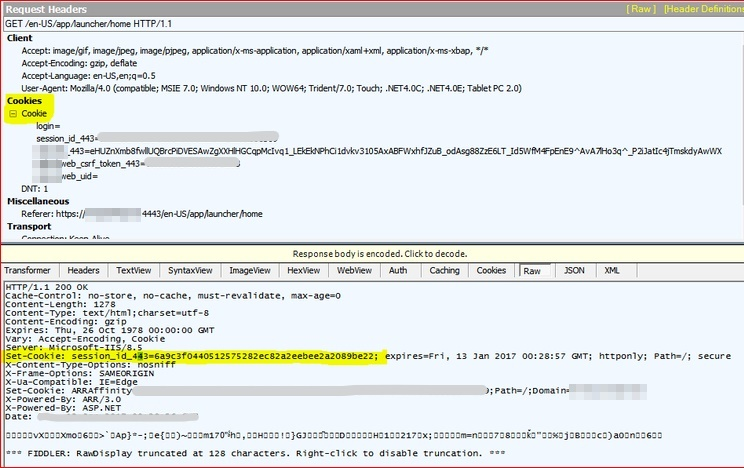The height and width of the screenshot is (468, 744).
Task: Select the web_csrf_token_443 cookie entry
Action: 136,164
